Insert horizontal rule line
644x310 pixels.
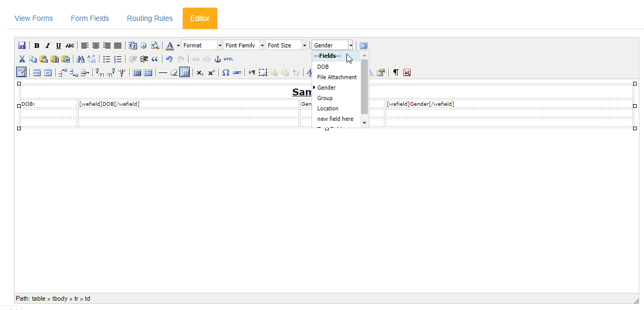(163, 72)
